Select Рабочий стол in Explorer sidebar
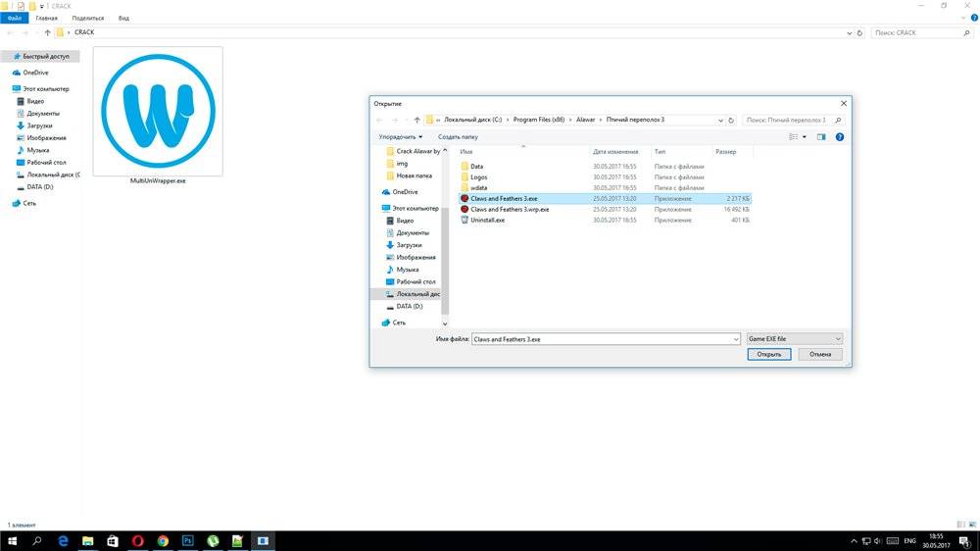Image resolution: width=980 pixels, height=551 pixels. (x=46, y=162)
